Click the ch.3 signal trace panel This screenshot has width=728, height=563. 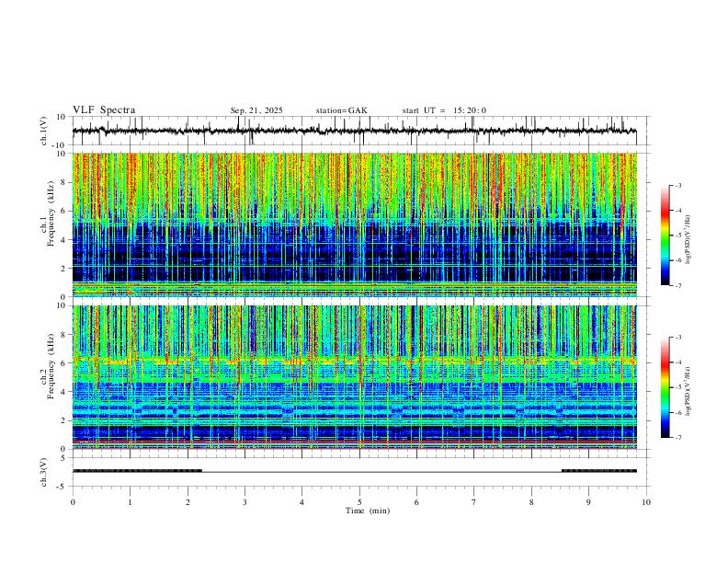point(359,472)
